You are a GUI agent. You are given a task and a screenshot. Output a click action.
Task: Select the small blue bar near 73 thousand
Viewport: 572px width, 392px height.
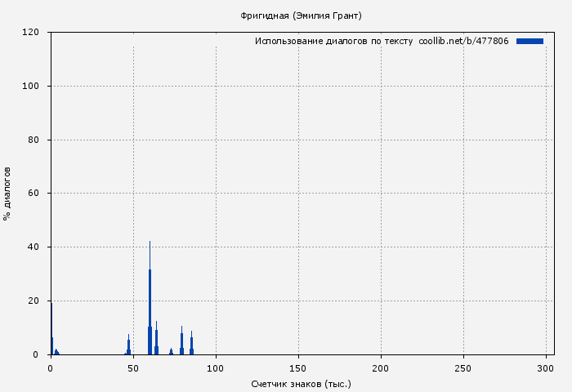pos(171,351)
